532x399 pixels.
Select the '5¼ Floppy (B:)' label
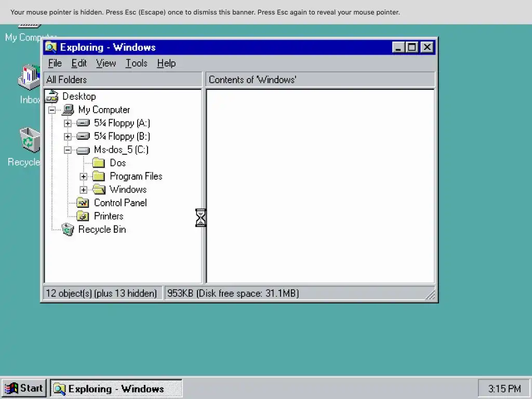pyautogui.click(x=122, y=136)
